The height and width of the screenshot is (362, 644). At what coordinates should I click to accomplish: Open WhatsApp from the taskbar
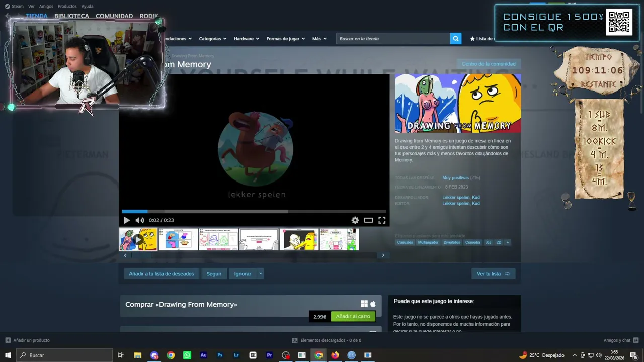point(187,355)
